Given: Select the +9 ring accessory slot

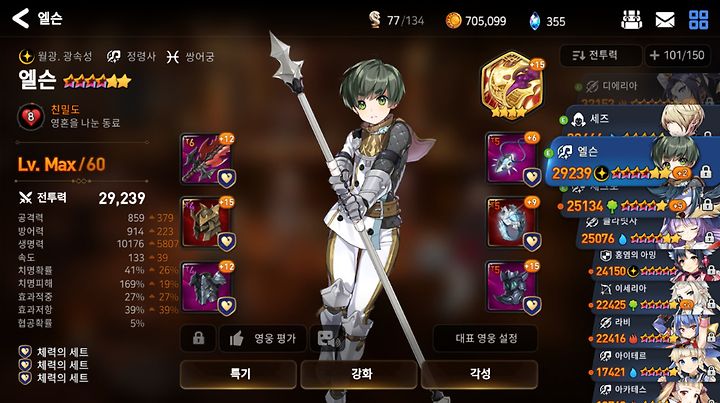Looking at the screenshot, I should [512, 223].
